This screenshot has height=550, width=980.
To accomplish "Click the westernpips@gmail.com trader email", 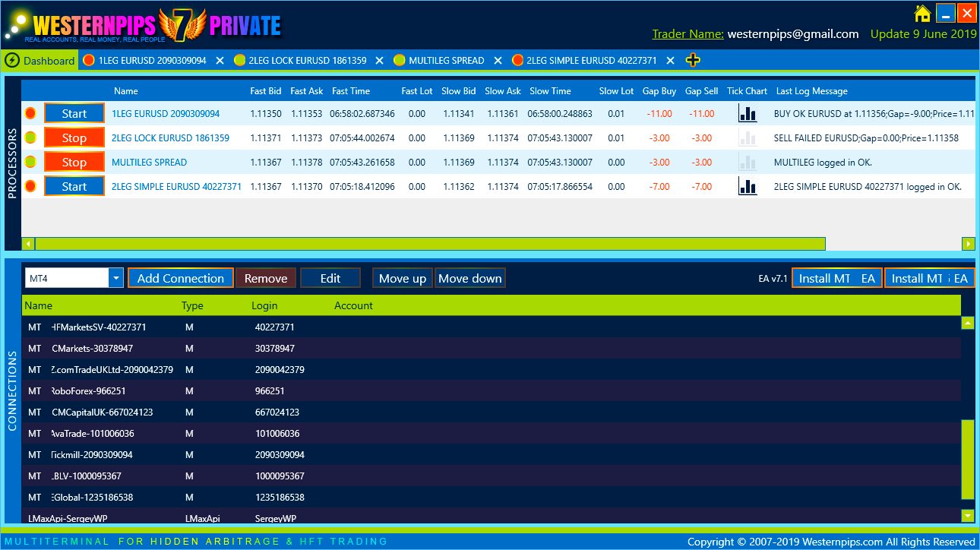I will click(793, 34).
